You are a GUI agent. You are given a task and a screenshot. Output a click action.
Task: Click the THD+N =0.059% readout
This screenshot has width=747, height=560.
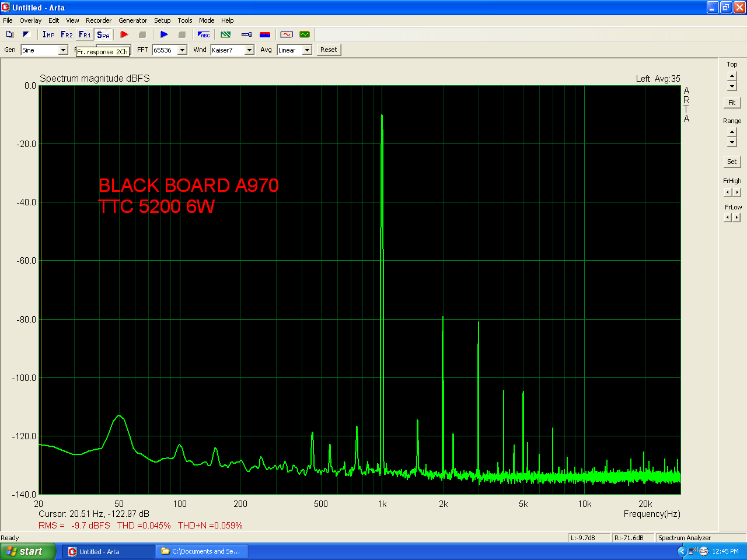tap(210, 526)
